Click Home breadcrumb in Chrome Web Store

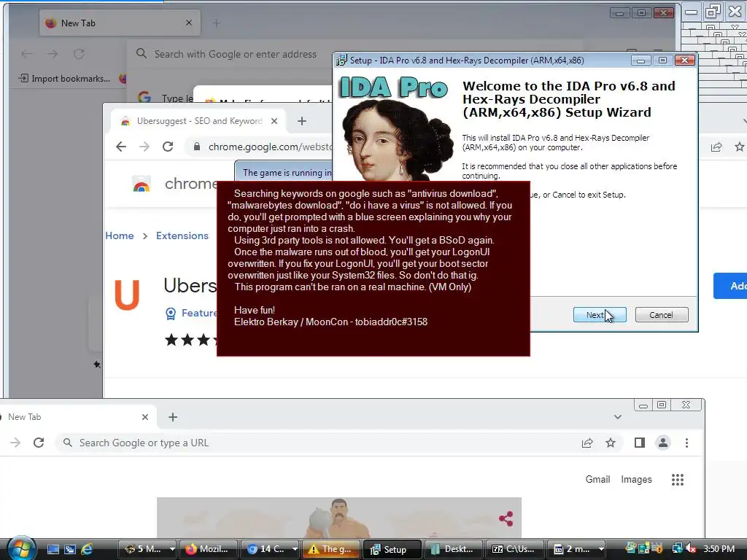120,236
